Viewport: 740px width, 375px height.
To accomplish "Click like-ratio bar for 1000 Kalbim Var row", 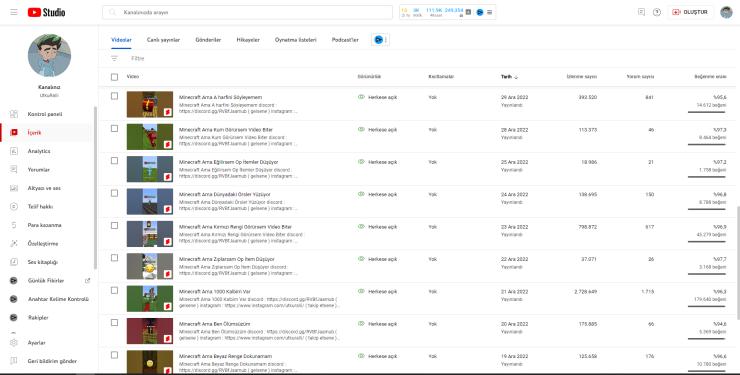I will click(x=706, y=306).
